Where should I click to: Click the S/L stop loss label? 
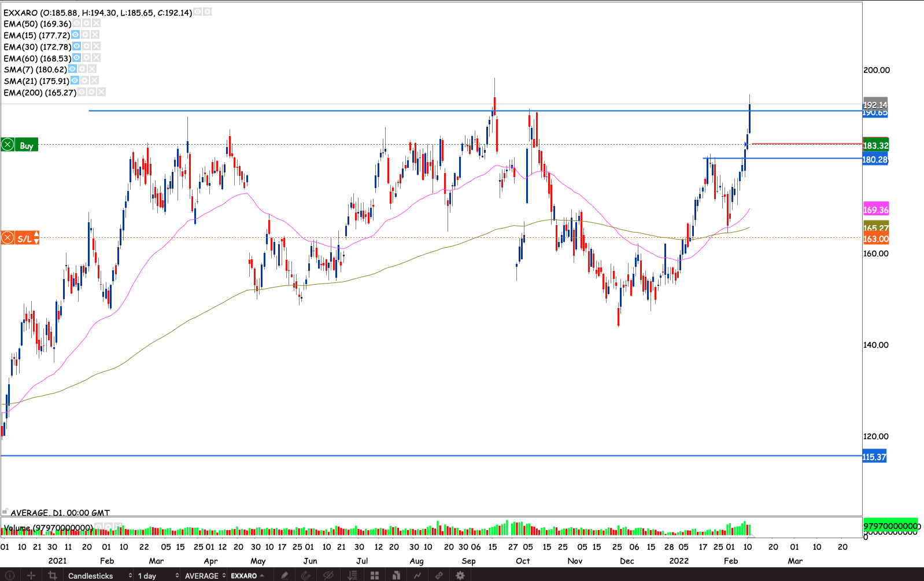click(x=24, y=238)
